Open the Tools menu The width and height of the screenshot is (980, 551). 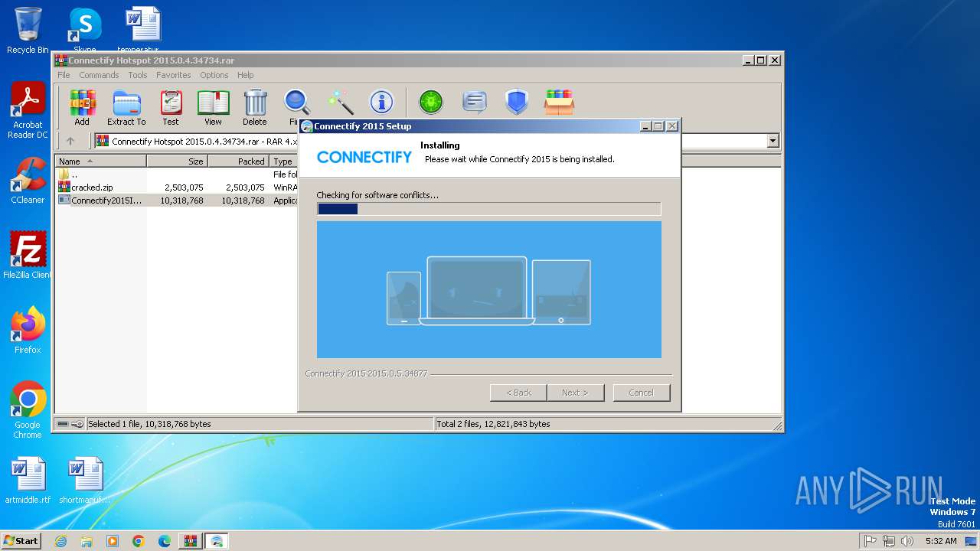[138, 75]
